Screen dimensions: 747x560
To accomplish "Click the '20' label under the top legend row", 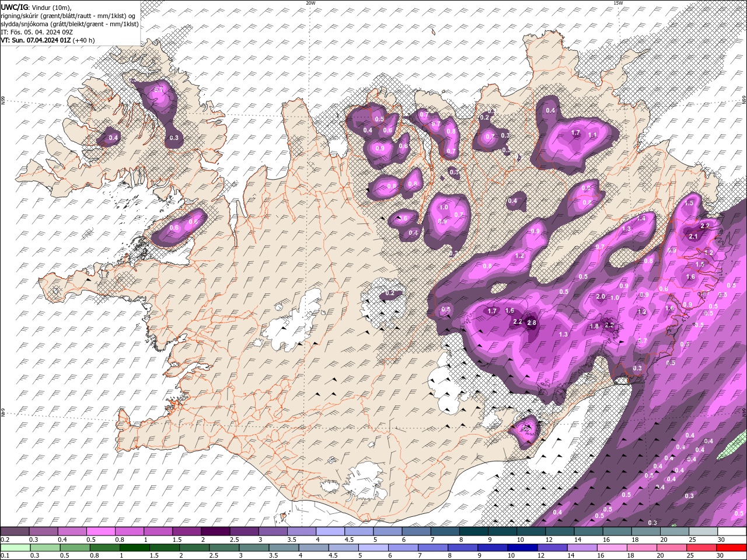I will point(664,540).
